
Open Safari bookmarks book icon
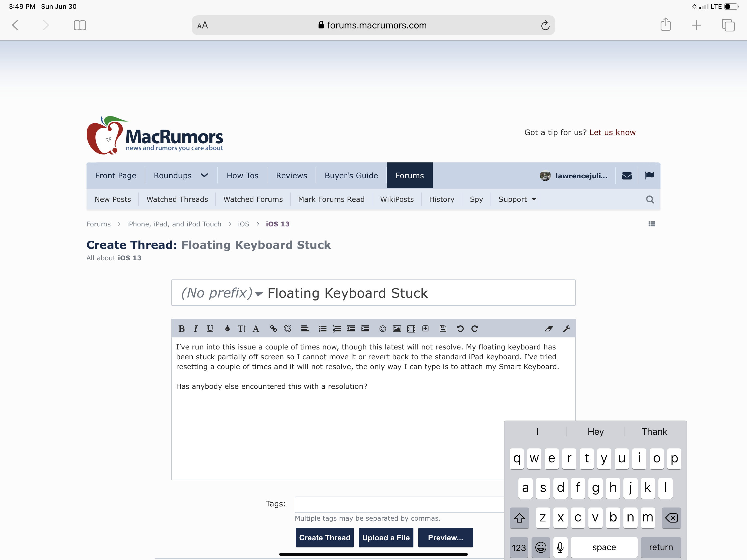(80, 25)
